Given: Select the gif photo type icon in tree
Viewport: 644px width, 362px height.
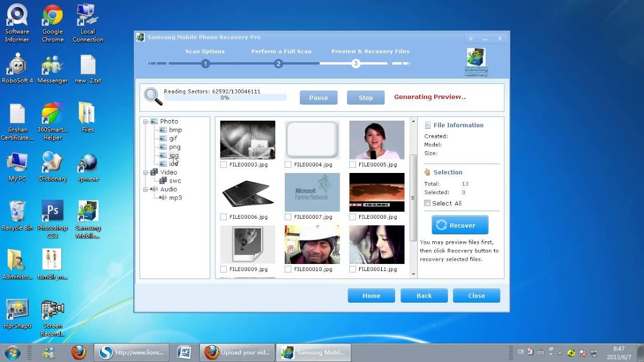Looking at the screenshot, I should (163, 138).
